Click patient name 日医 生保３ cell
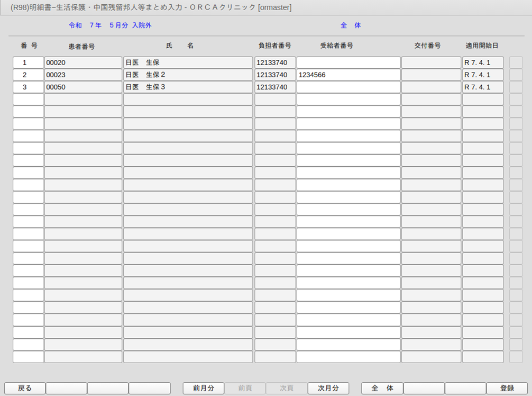Viewport: 532px width, 396px height. [188, 87]
